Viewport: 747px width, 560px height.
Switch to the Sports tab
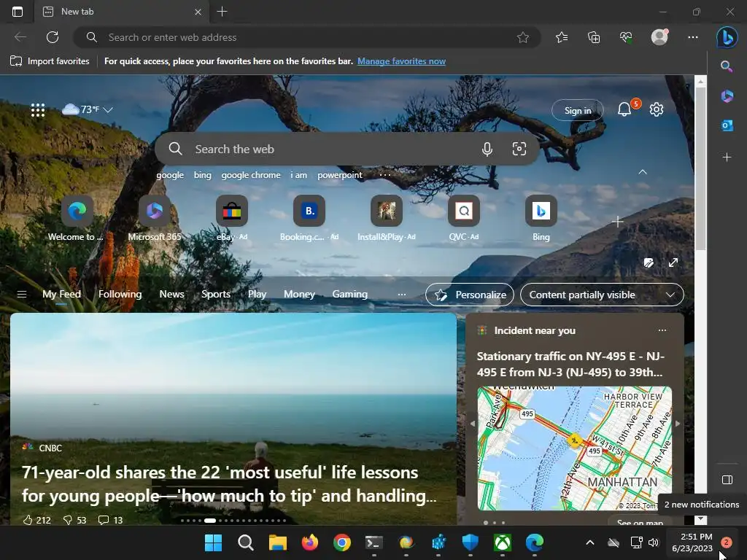[x=216, y=295]
